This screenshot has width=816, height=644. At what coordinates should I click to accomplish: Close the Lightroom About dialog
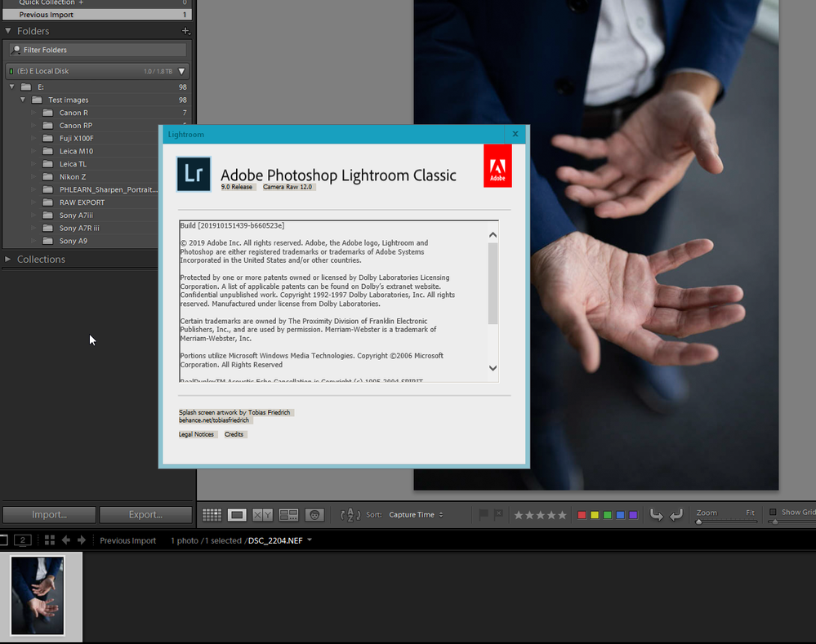[x=515, y=134]
